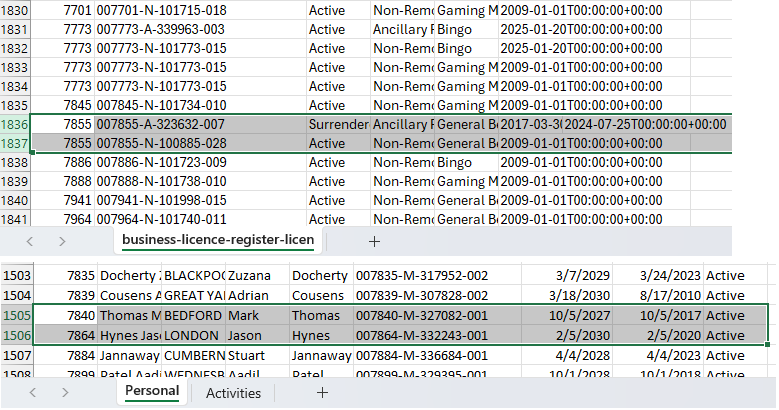Viewport: 779px width, 410px height.
Task: Add new sheet beside business-licence-register-licen tab
Action: pos(374,241)
